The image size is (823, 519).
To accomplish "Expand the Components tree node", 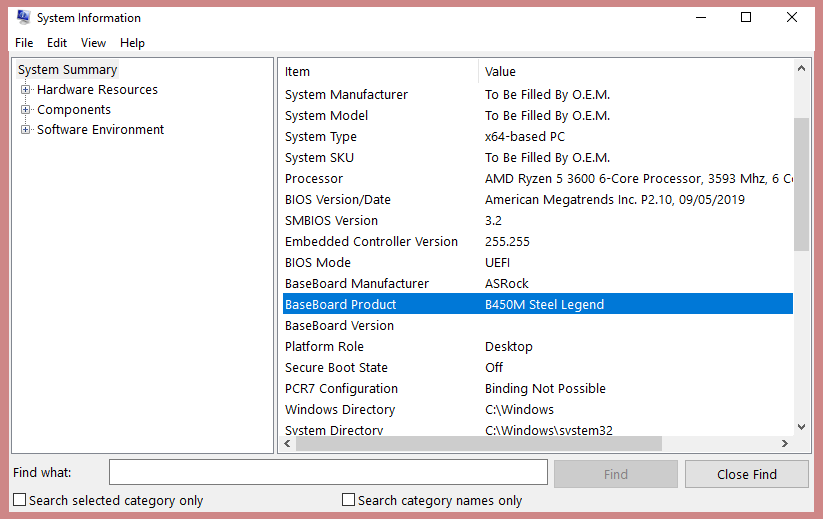I will 26,110.
